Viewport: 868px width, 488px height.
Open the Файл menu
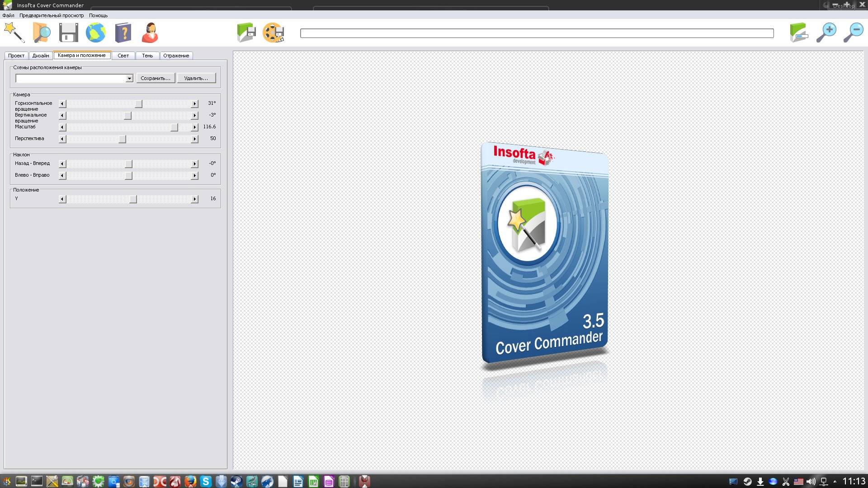[x=8, y=15]
